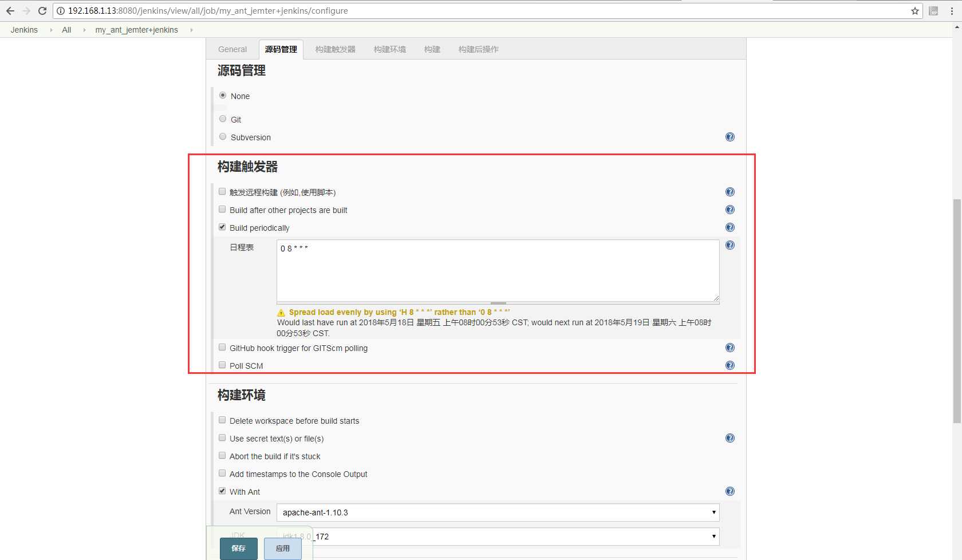The height and width of the screenshot is (560, 962).
Task: Select the 源码管理 tab
Action: [x=281, y=49]
